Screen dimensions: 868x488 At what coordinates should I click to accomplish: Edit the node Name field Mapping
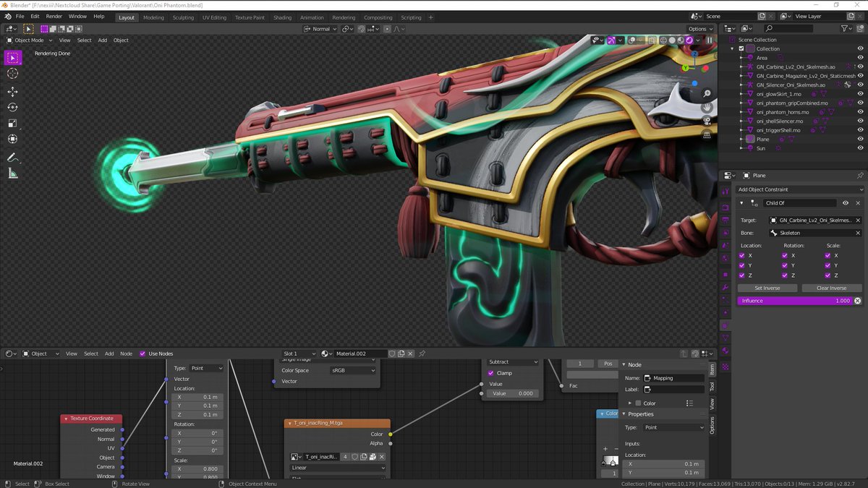(673, 378)
